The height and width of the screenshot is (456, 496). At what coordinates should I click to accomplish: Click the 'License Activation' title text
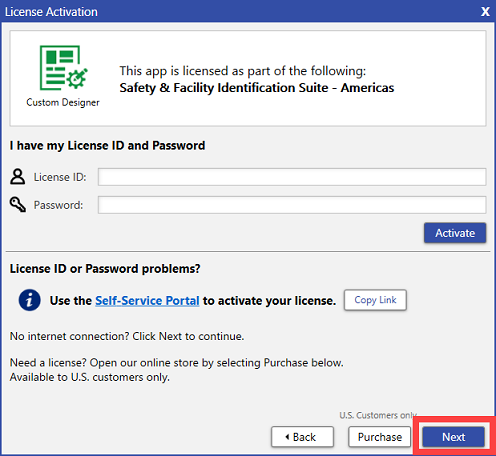(x=51, y=12)
